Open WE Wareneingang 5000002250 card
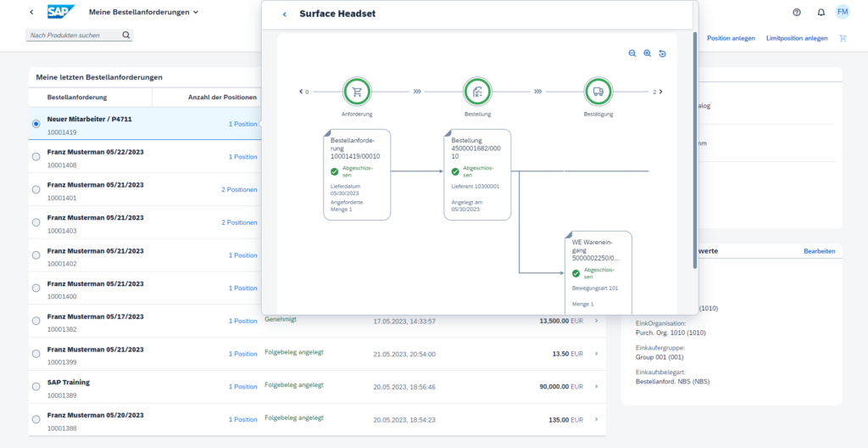Image resolution: width=868 pixels, height=448 pixels. 598,273
